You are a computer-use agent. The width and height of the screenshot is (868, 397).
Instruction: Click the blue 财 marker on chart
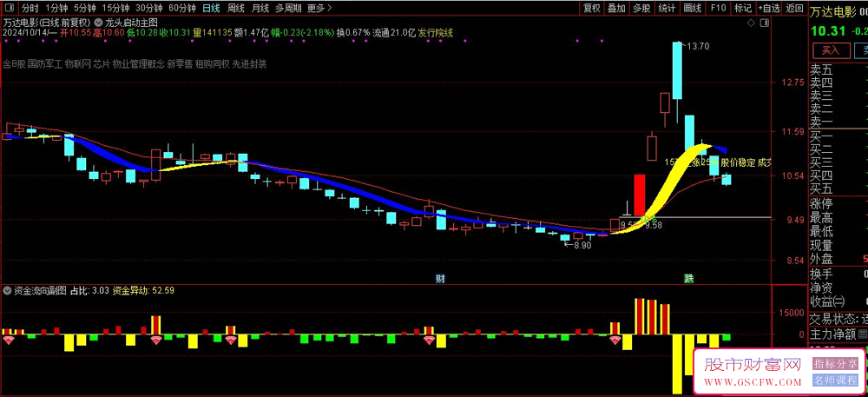[x=440, y=279]
